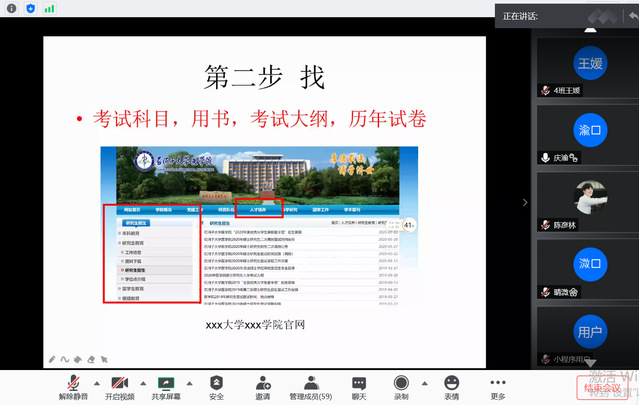639x405 pixels.
Task: Open the 更多 more options menu
Action: tap(498, 387)
